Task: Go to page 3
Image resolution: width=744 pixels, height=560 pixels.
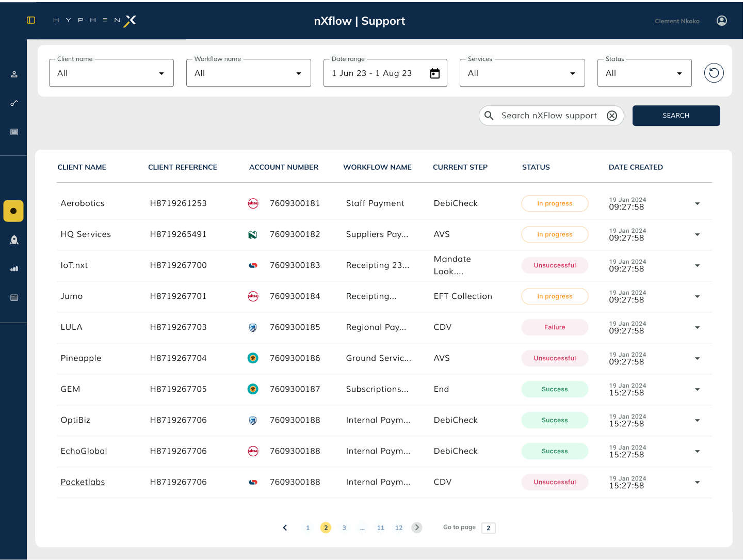Action: [344, 527]
